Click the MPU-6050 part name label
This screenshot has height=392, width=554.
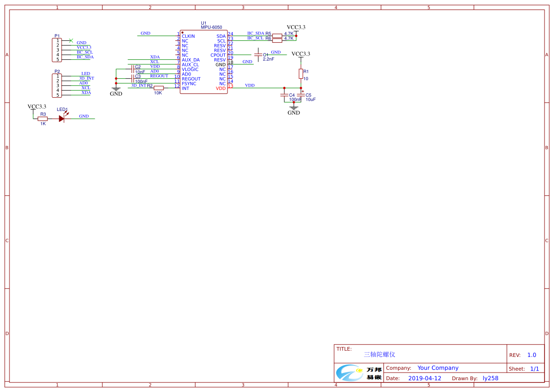[211, 27]
